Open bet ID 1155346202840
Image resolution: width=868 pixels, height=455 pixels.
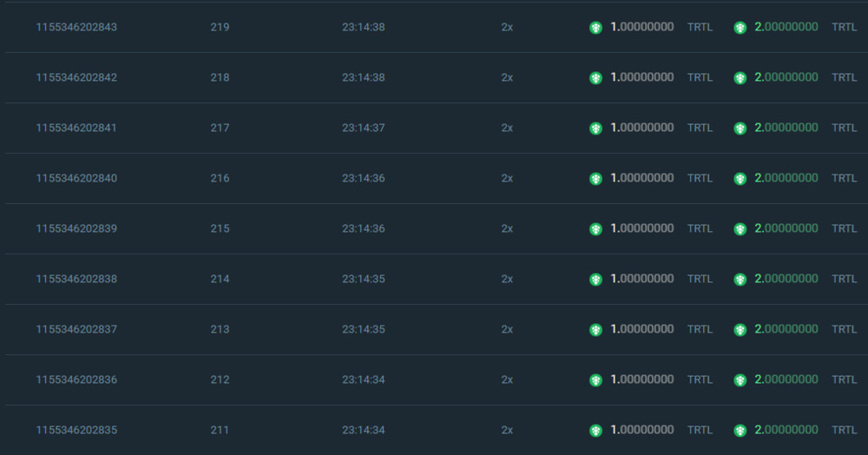pos(76,178)
